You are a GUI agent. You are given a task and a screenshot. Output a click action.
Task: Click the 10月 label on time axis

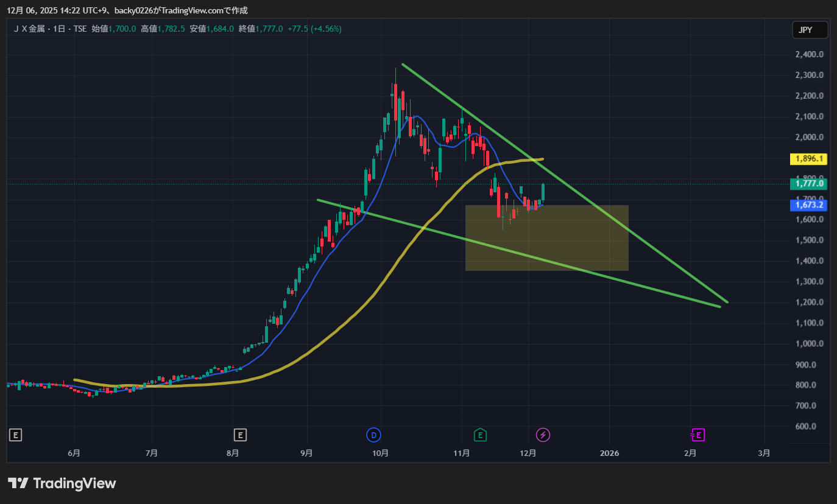pyautogui.click(x=380, y=453)
